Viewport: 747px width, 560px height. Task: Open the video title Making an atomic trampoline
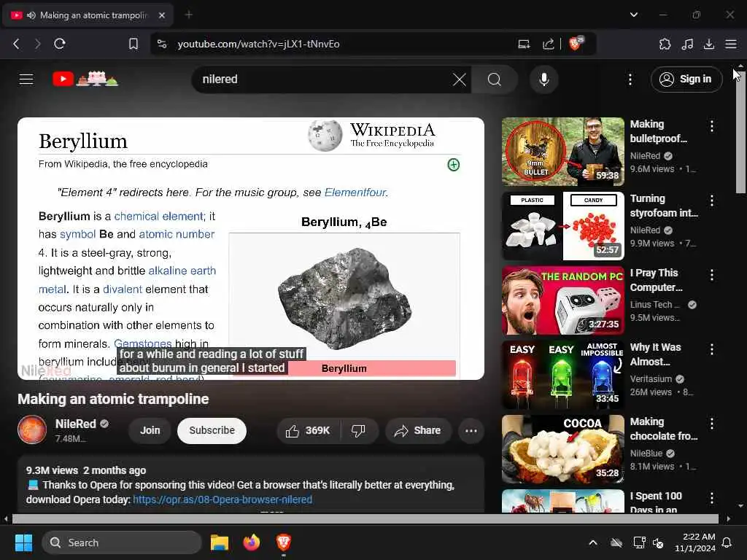coord(113,399)
